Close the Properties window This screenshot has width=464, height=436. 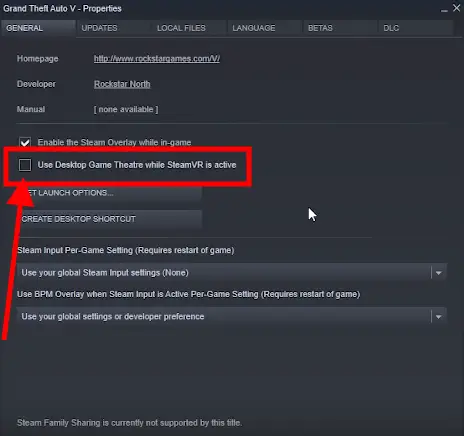click(456, 8)
